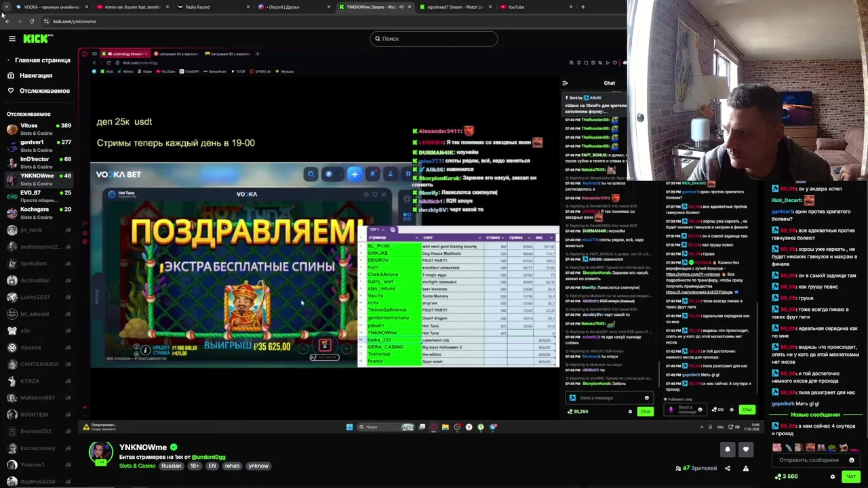Switch to VODKA casino browser tab

[51, 7]
